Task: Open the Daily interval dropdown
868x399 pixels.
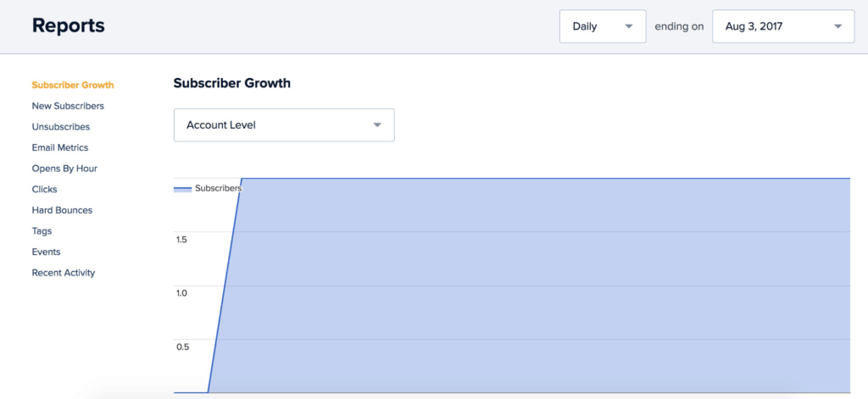Action: point(603,26)
